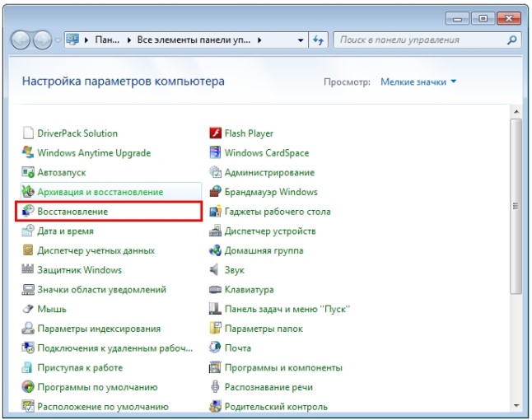Expand the address bar history dropdown
The image size is (532, 420).
click(x=301, y=40)
